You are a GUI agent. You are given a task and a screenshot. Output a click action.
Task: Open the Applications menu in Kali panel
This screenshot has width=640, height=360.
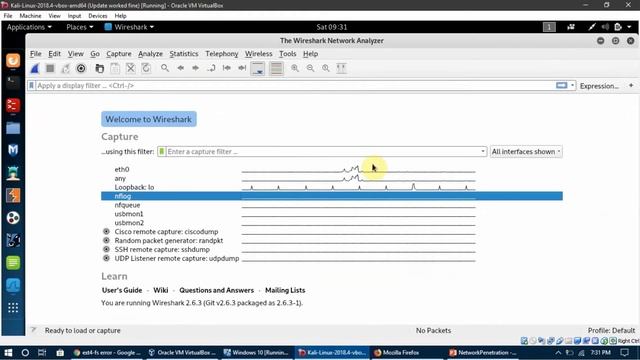(x=29, y=27)
